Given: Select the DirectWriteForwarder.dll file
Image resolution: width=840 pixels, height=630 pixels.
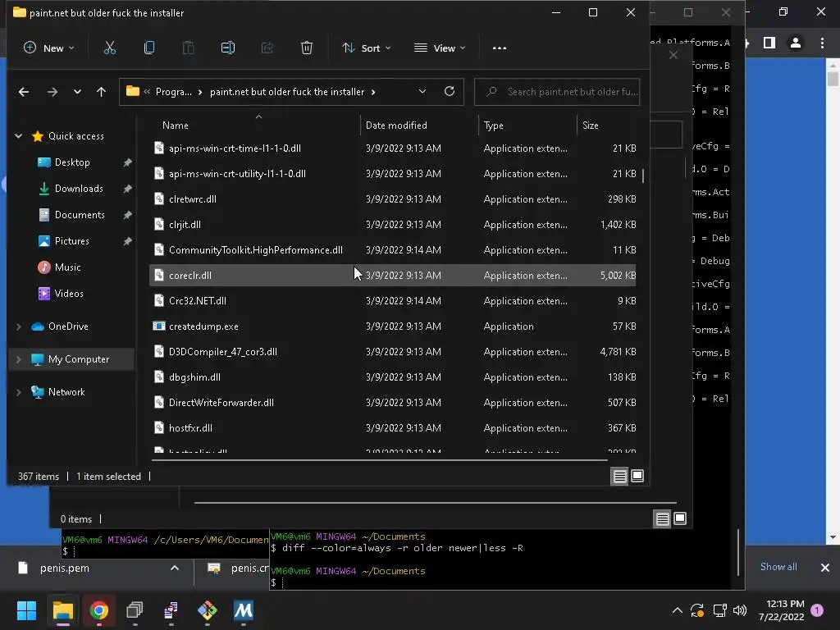Looking at the screenshot, I should click(x=393, y=402).
